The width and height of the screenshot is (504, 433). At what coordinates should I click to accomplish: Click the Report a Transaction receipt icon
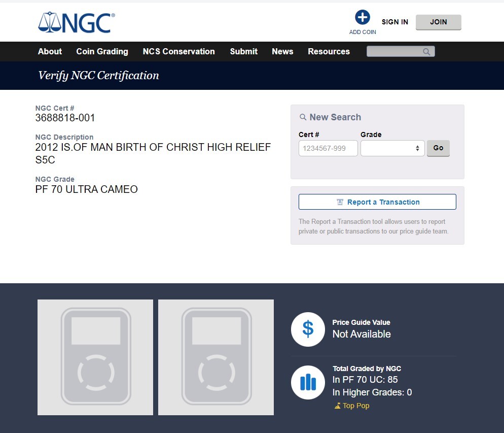click(x=340, y=202)
